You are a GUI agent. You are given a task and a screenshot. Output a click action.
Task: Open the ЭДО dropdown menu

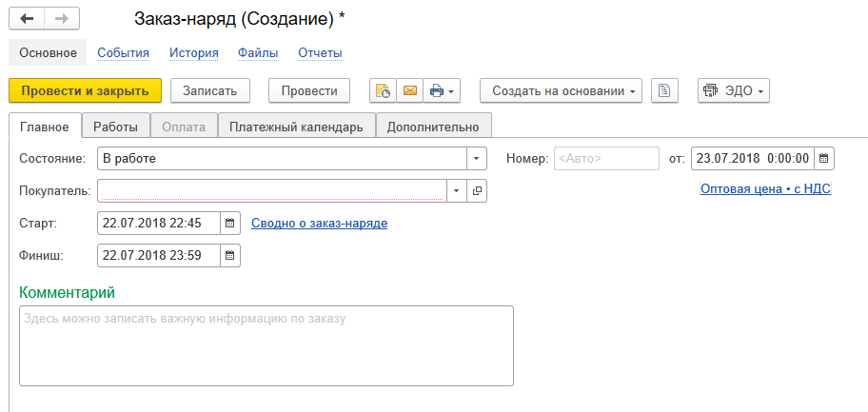point(734,91)
